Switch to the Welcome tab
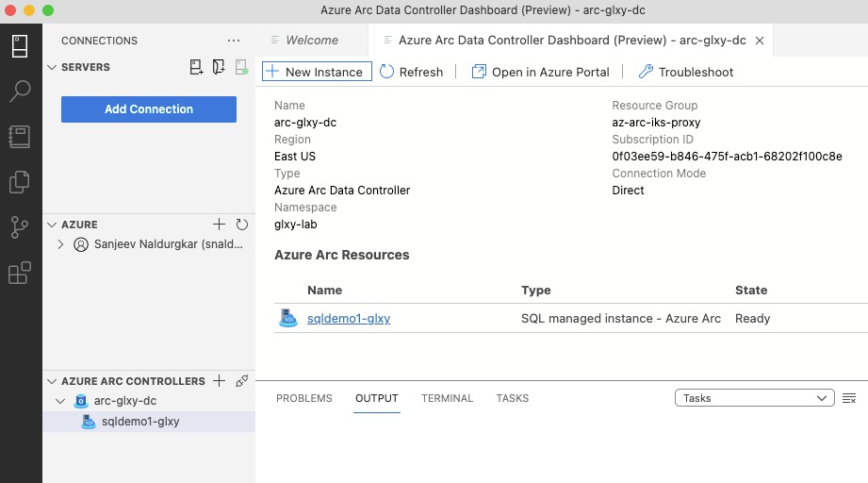Screen dimensions: 868x483 click(312, 40)
